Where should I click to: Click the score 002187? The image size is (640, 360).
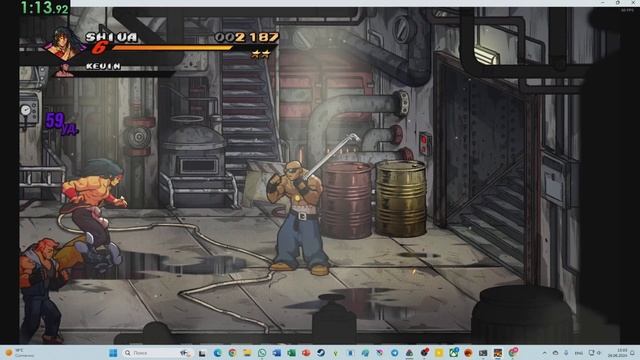(x=247, y=37)
